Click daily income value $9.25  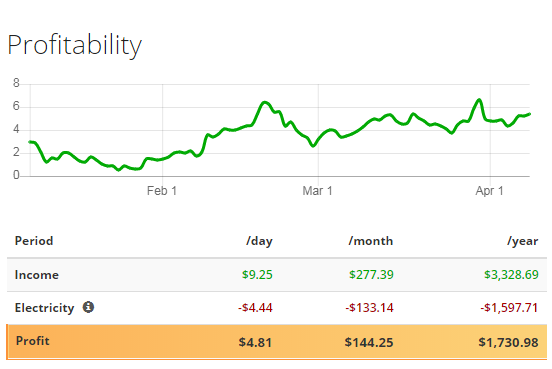[257, 275]
